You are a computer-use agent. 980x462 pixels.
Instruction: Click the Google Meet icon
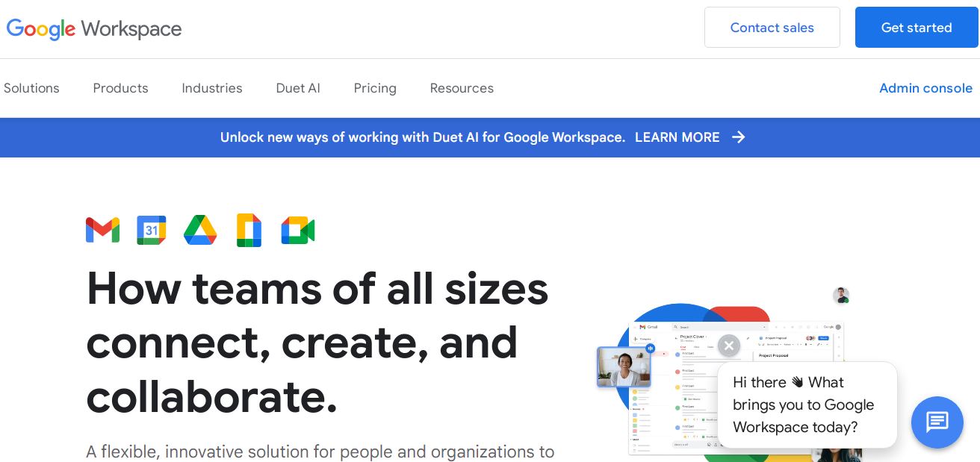[x=297, y=230]
